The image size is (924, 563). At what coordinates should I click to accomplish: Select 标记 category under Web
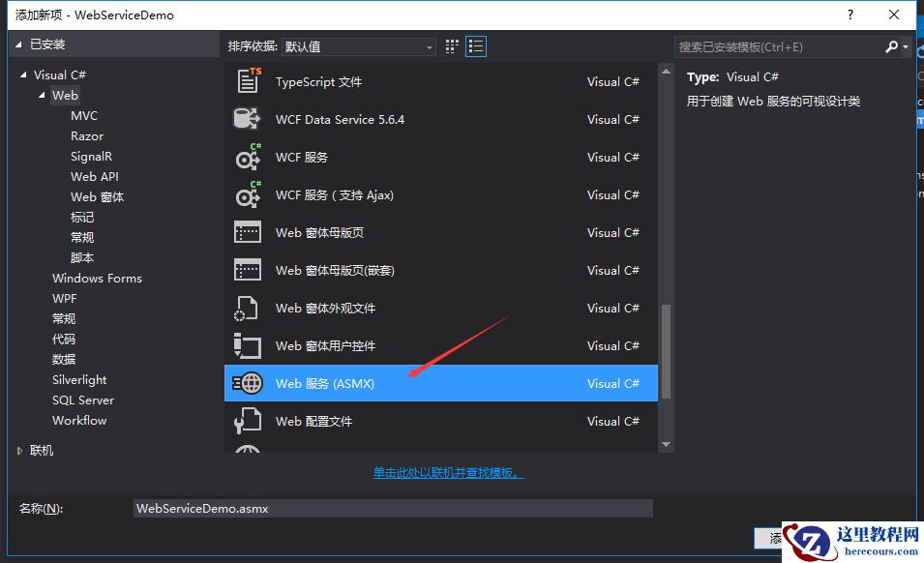[82, 218]
